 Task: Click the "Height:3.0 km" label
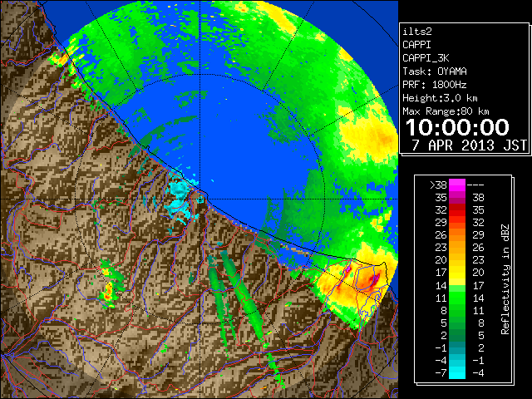point(440,98)
